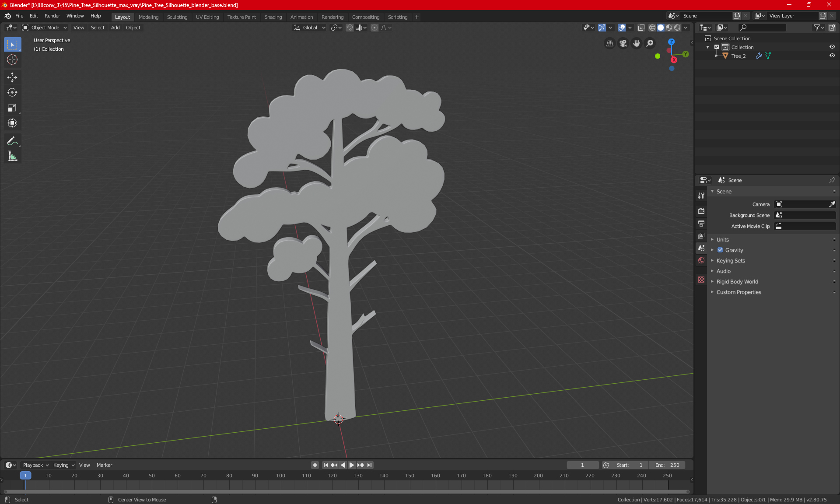Uncheck Collection in the outliner
The image size is (840, 504).
717,47
